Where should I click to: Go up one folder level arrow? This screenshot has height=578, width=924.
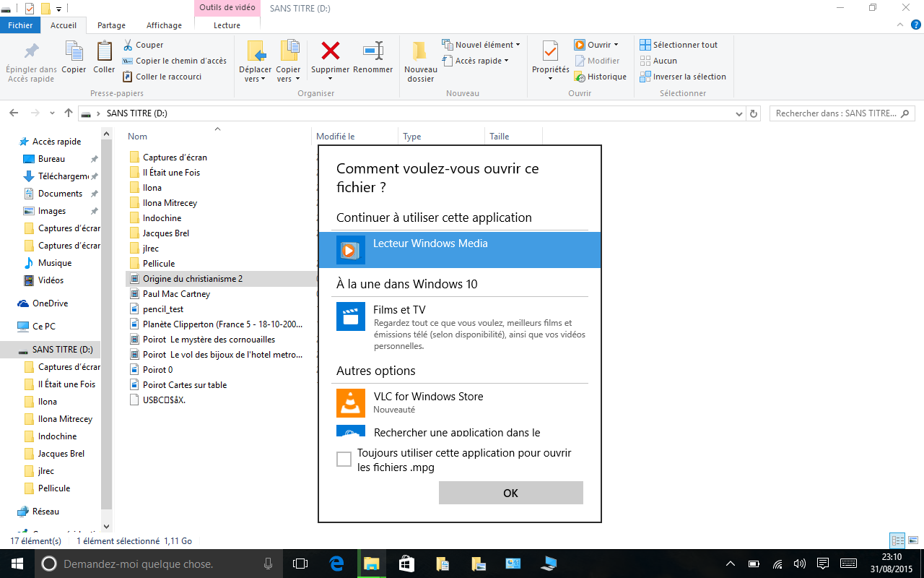coord(69,113)
